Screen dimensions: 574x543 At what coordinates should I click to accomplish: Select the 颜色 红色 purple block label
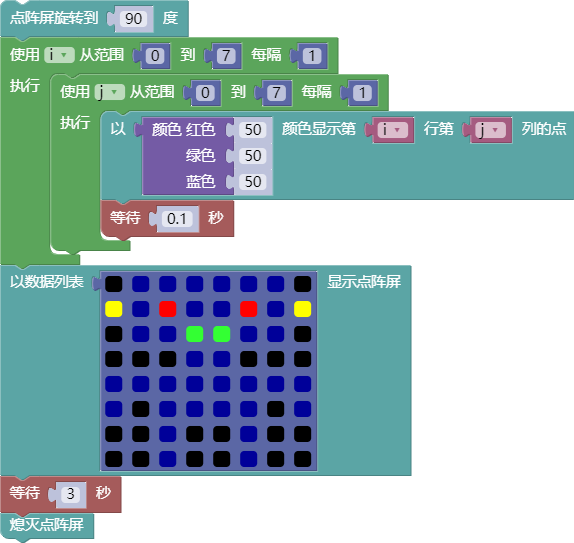point(183,130)
